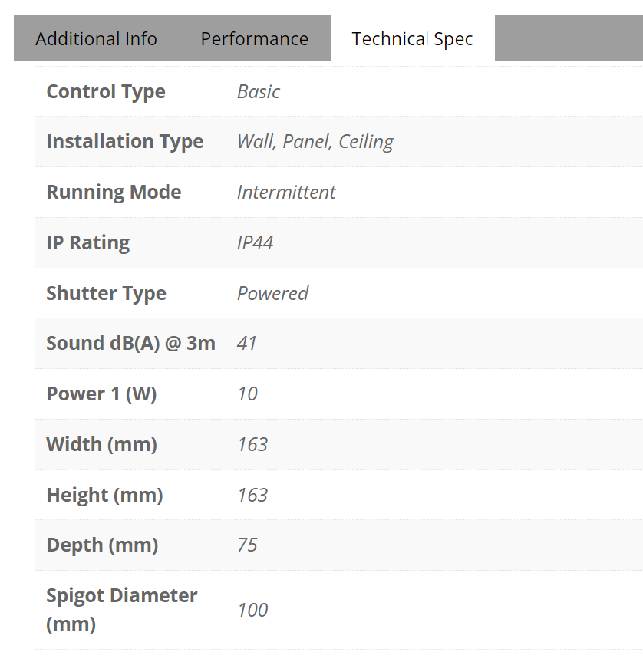Click the Running Mode label
The width and height of the screenshot is (643, 672).
click(x=114, y=193)
